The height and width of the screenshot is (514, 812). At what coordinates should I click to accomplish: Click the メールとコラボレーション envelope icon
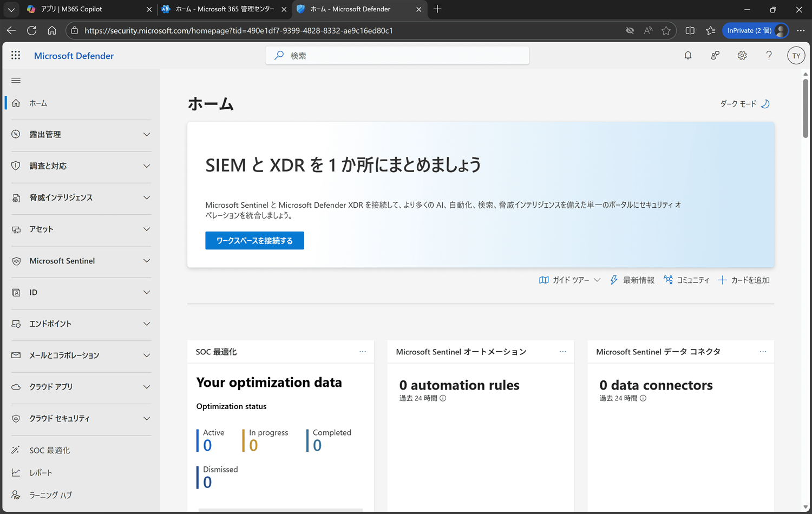(x=16, y=355)
